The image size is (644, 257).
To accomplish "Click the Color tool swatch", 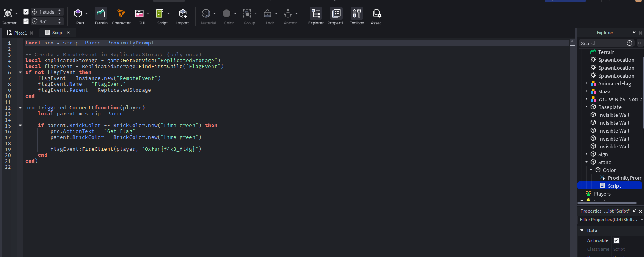I will coord(226,14).
